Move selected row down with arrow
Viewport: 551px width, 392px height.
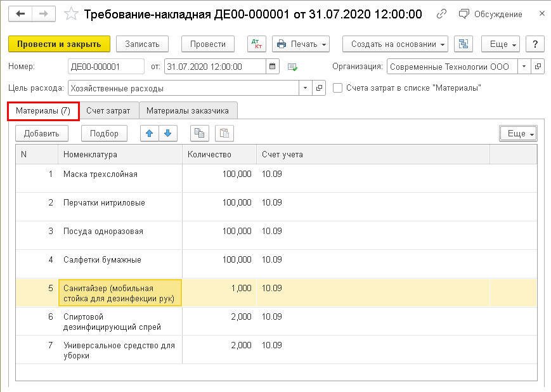click(x=167, y=133)
